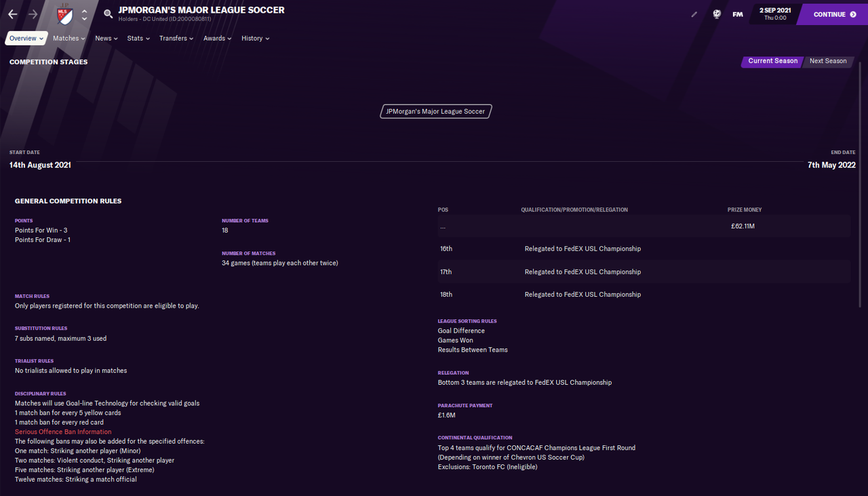
Task: Click the JPMorgan's Major League Soccer stage box
Action: tap(435, 111)
